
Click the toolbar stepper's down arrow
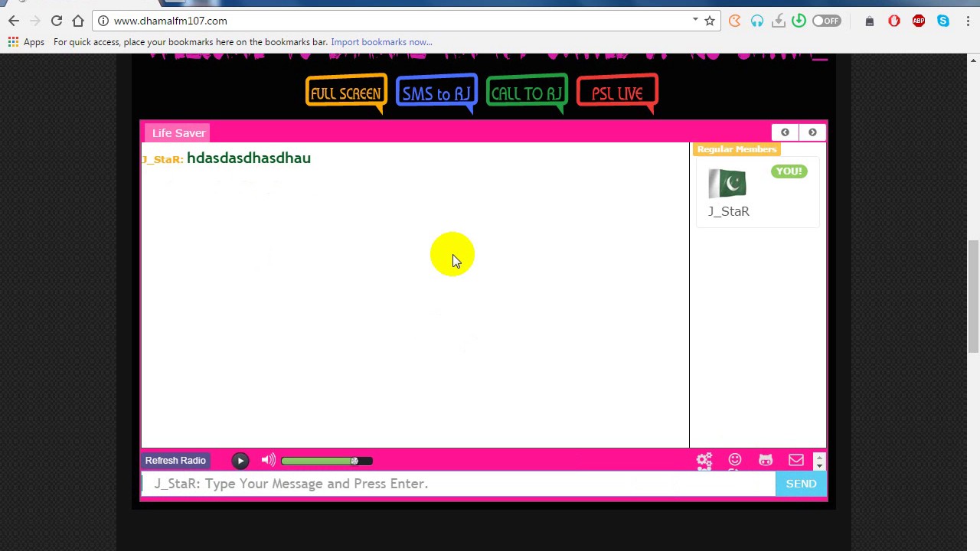coord(819,465)
